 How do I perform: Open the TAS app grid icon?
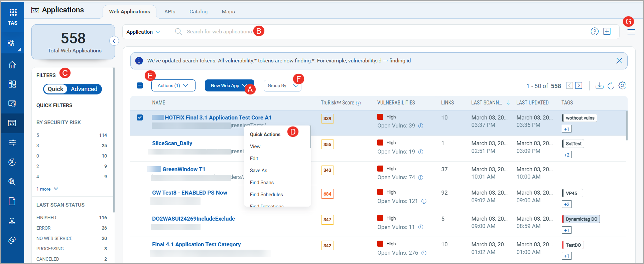click(13, 13)
